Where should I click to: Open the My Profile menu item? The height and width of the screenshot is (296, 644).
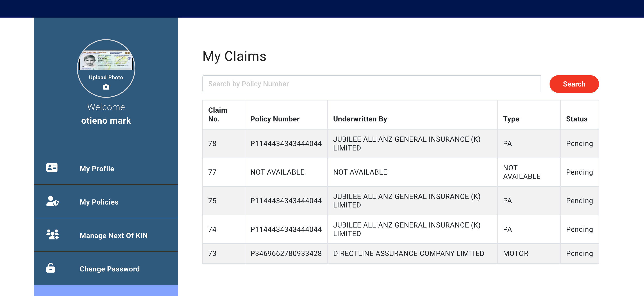click(97, 169)
